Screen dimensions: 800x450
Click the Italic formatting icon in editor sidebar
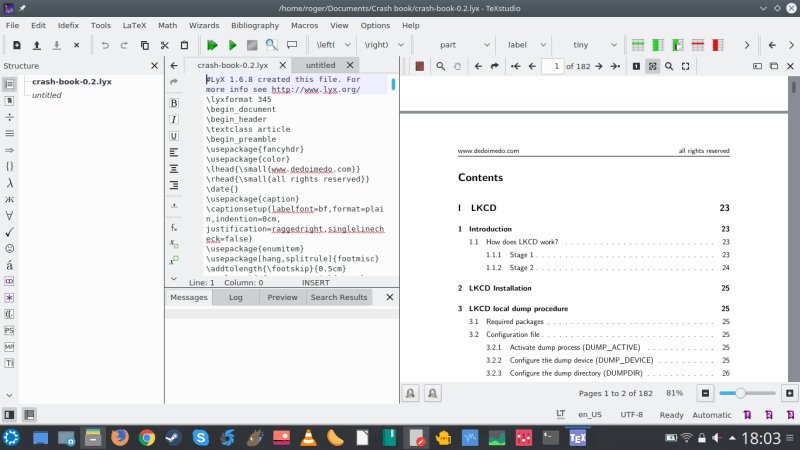(175, 119)
